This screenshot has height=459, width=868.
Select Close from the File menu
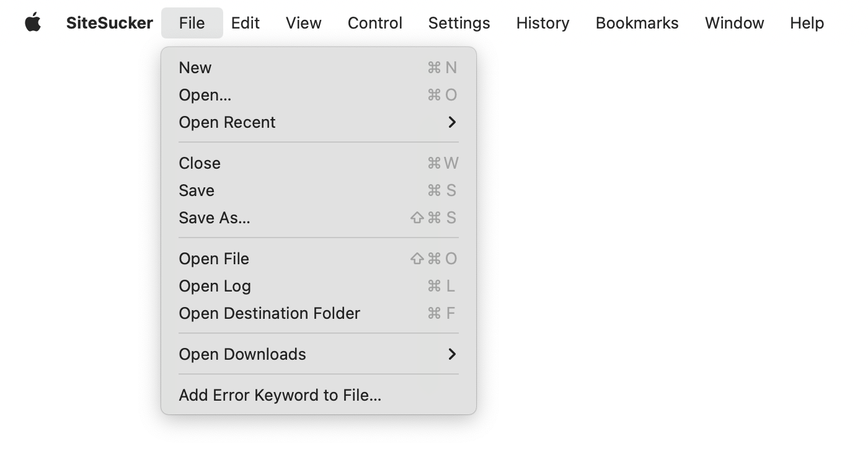click(x=200, y=163)
